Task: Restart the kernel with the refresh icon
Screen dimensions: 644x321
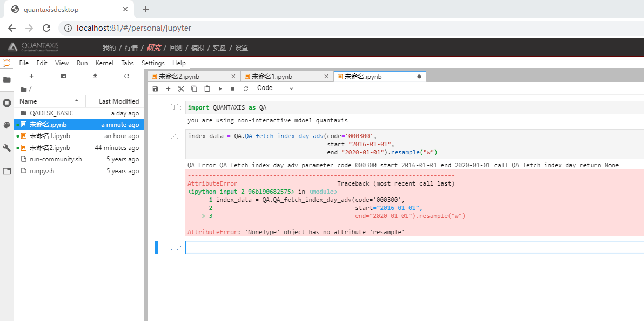Action: point(246,88)
